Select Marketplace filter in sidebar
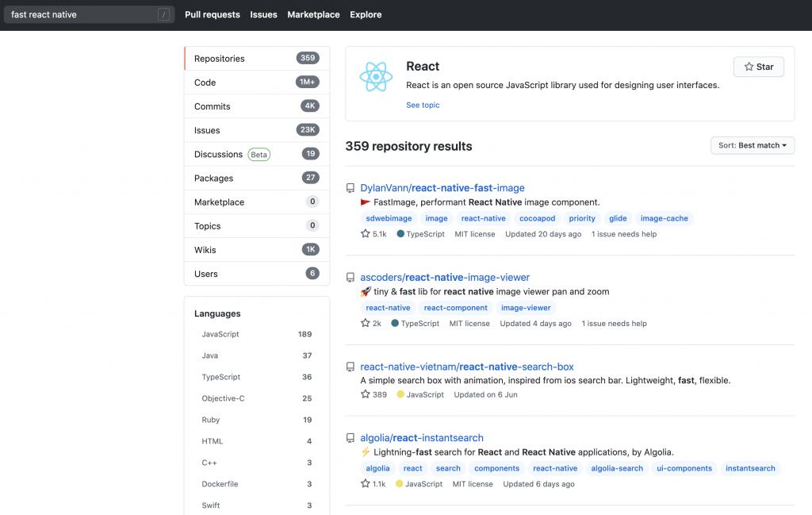The width and height of the screenshot is (812, 515). pos(257,202)
